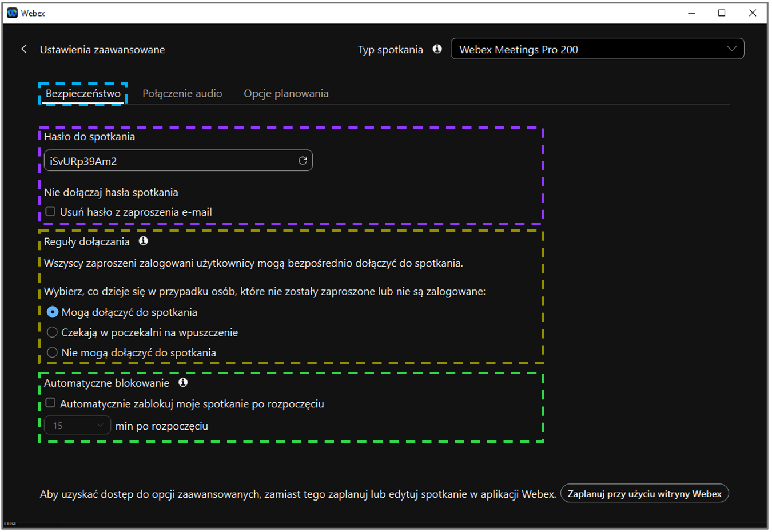Open the 15 minutes dropdown
The width and height of the screenshot is (772, 532).
[77, 426]
